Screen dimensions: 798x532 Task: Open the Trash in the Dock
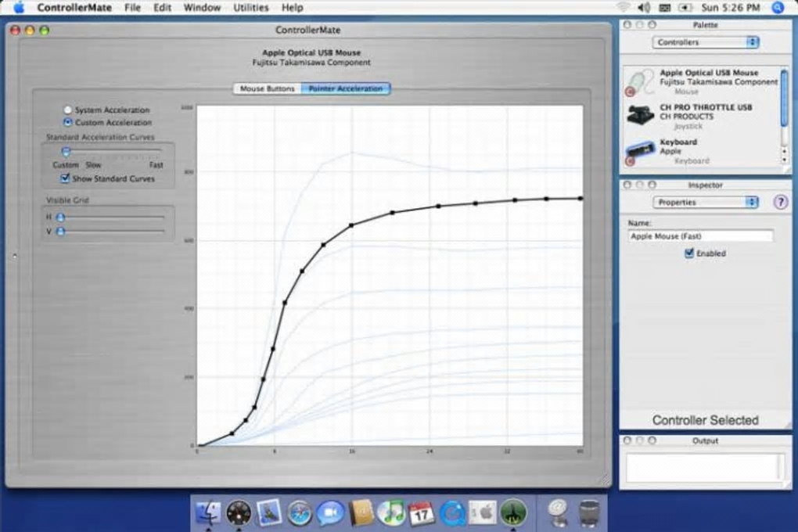pos(589,513)
